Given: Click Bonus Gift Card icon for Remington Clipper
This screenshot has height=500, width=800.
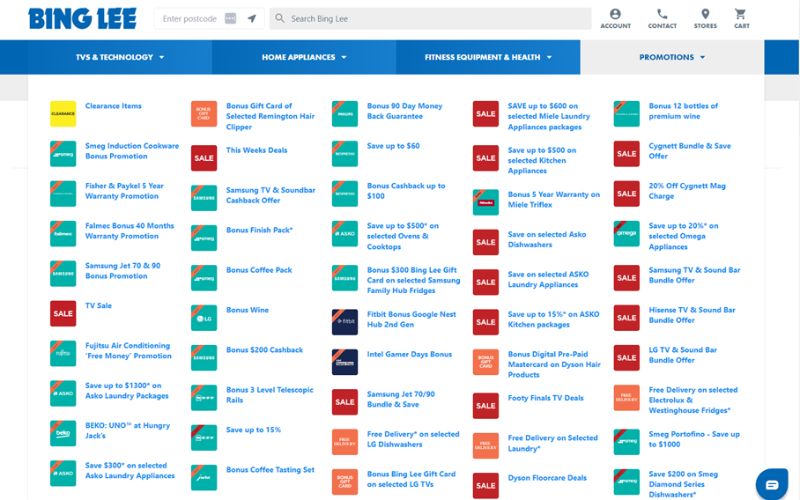Looking at the screenshot, I should [x=204, y=113].
